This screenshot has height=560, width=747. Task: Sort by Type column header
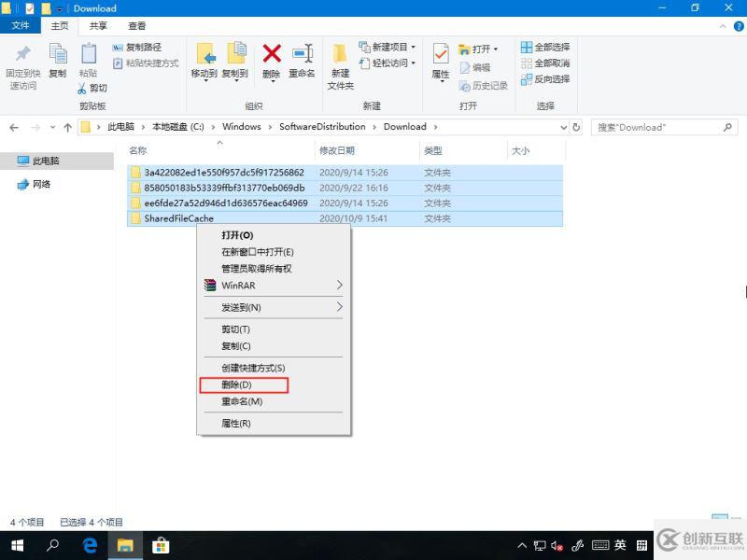tap(433, 150)
